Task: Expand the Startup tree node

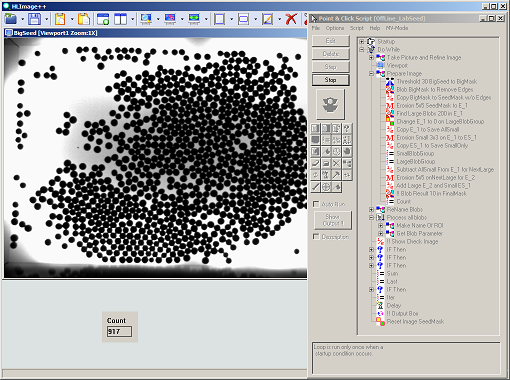Action: pos(362,42)
